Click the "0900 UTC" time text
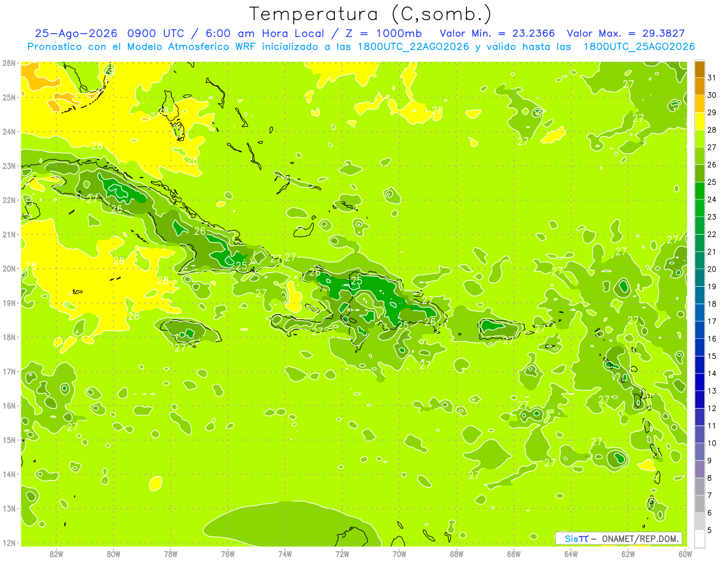Screen dimensions: 728x562 [157, 33]
